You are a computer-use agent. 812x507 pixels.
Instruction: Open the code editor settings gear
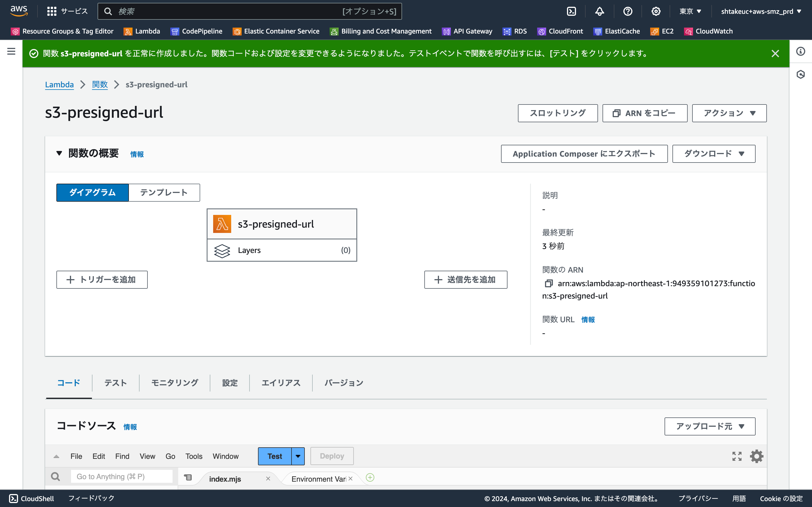[757, 456]
